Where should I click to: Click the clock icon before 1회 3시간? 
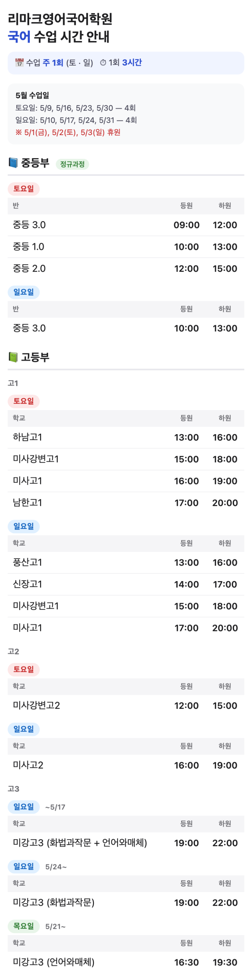(x=103, y=63)
